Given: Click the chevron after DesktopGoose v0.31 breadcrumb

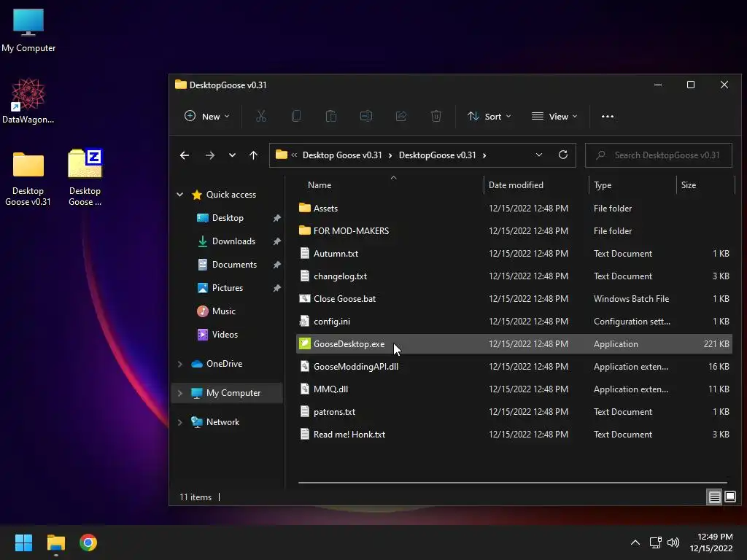Looking at the screenshot, I should [484, 155].
